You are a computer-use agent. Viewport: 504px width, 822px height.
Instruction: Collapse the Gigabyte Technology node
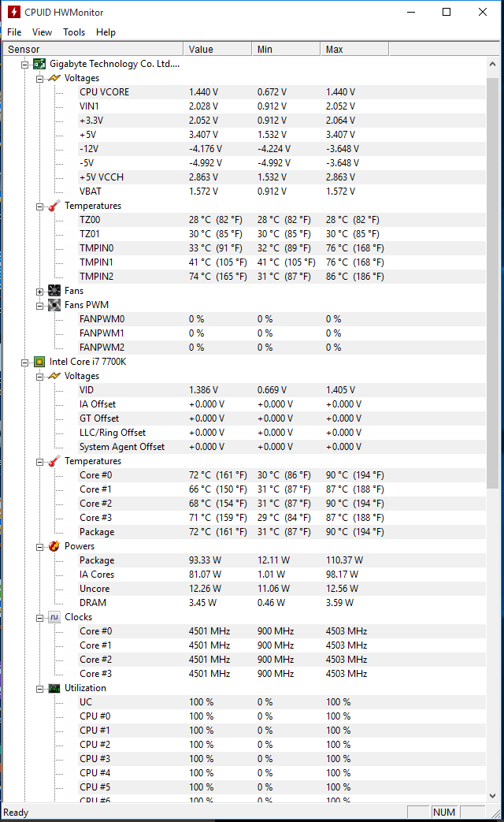(x=25, y=64)
